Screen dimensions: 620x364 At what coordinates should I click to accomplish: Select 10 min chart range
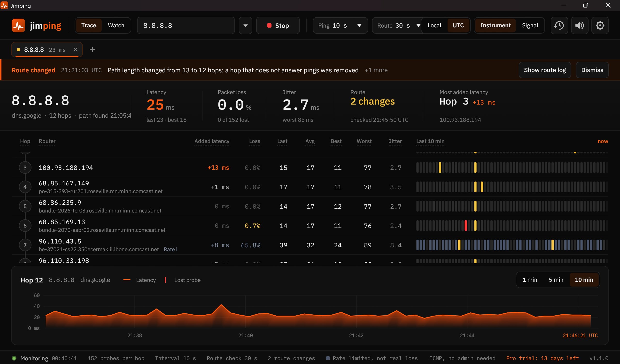coord(584,280)
